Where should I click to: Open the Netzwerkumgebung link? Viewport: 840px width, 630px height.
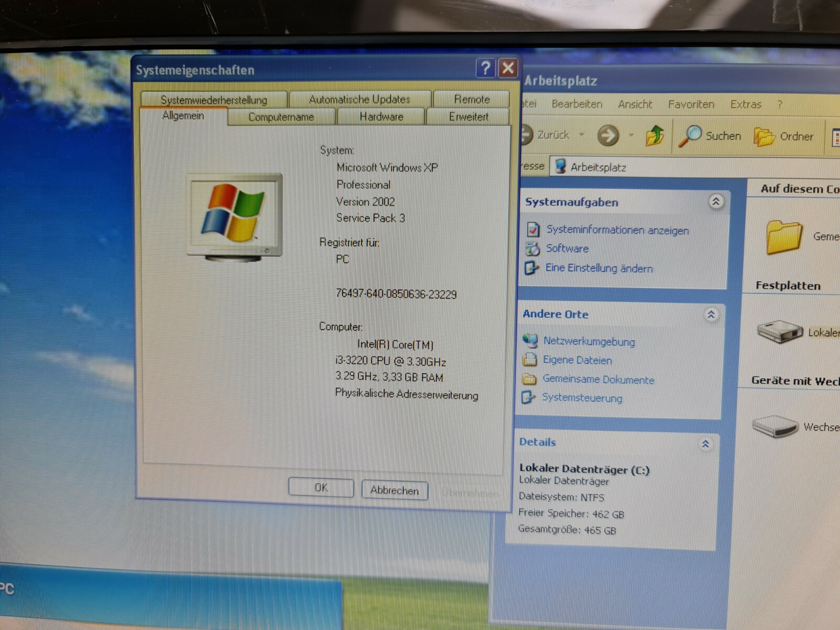click(x=589, y=341)
